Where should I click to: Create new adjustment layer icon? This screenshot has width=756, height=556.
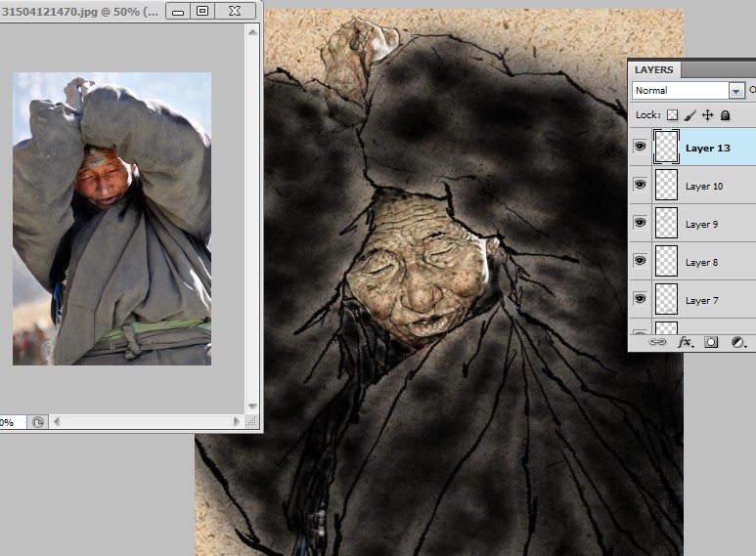[738, 342]
